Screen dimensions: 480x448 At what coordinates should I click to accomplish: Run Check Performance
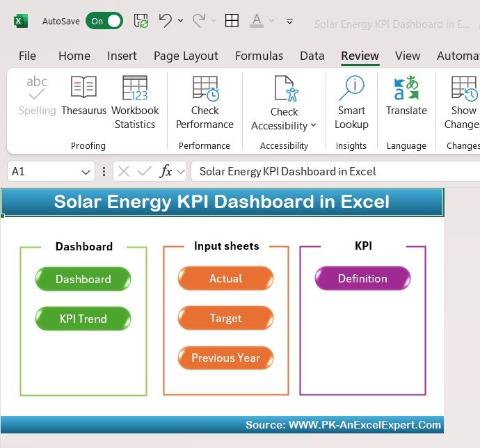pyautogui.click(x=205, y=102)
